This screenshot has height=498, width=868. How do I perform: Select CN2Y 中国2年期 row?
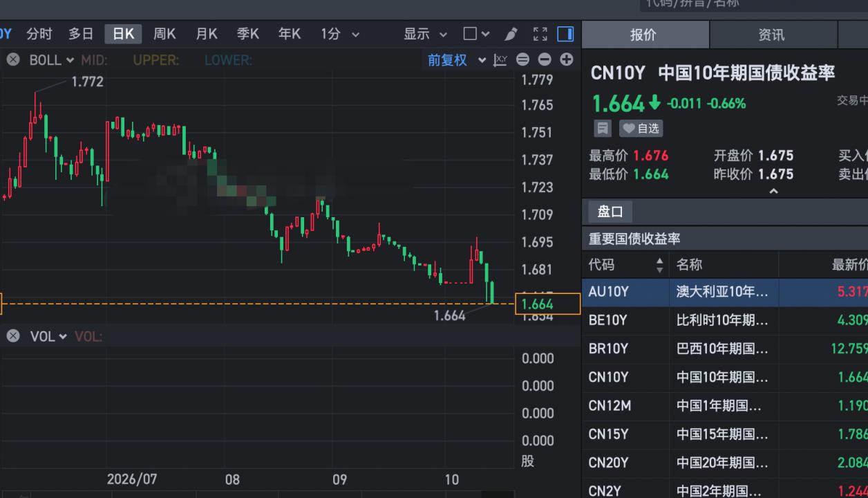click(725, 488)
